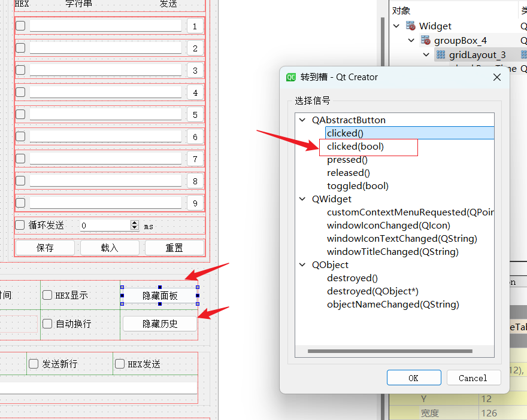Select the released() signal
The width and height of the screenshot is (527, 420).
click(x=348, y=173)
